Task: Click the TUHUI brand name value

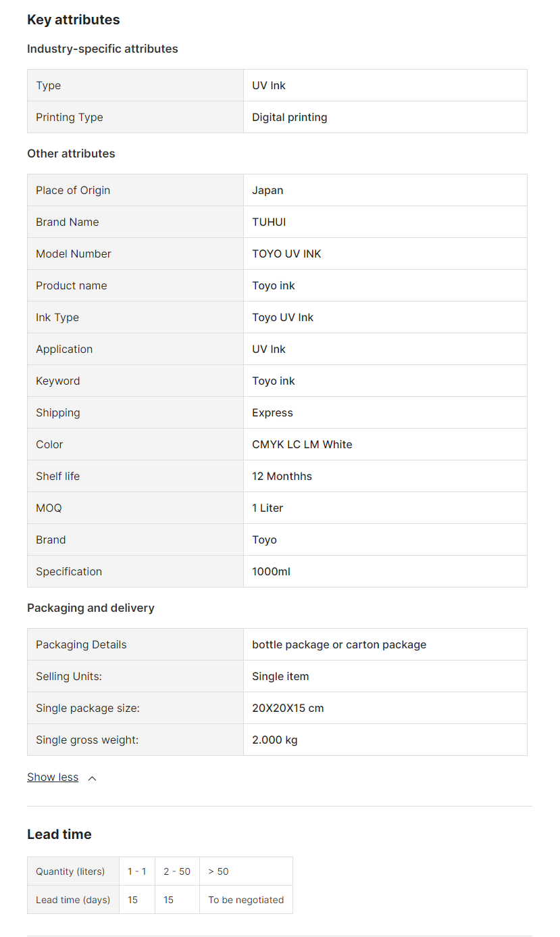Action: [x=269, y=222]
